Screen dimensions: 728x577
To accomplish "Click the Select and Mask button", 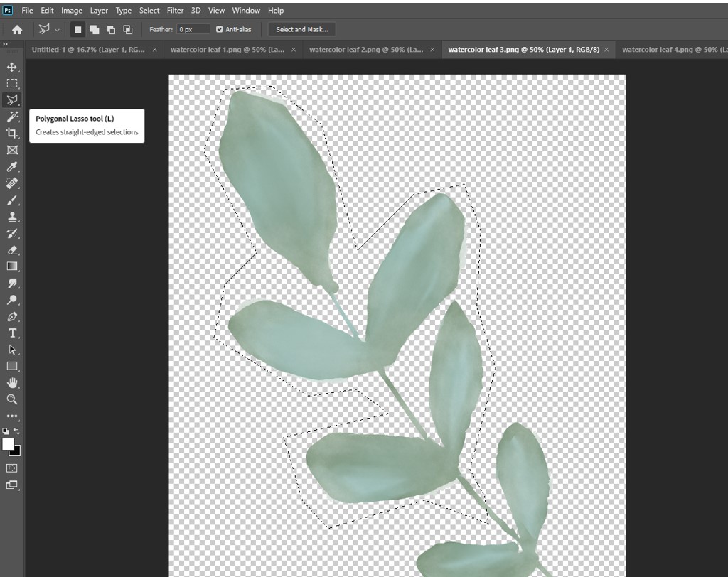I will click(x=302, y=29).
